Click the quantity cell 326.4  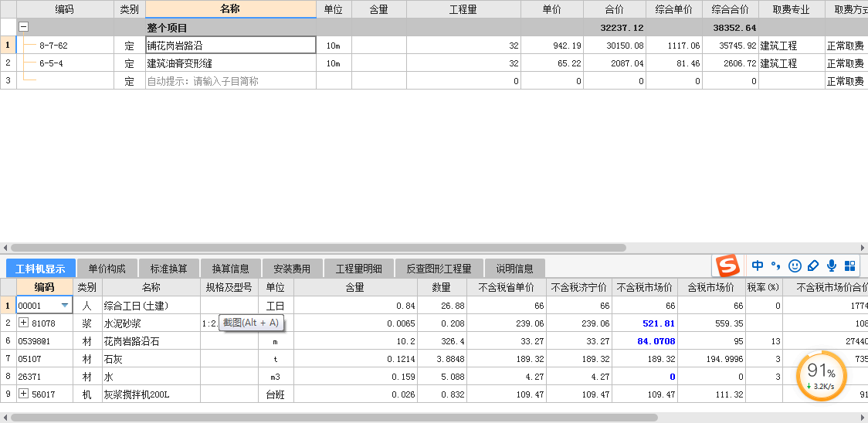click(x=442, y=340)
